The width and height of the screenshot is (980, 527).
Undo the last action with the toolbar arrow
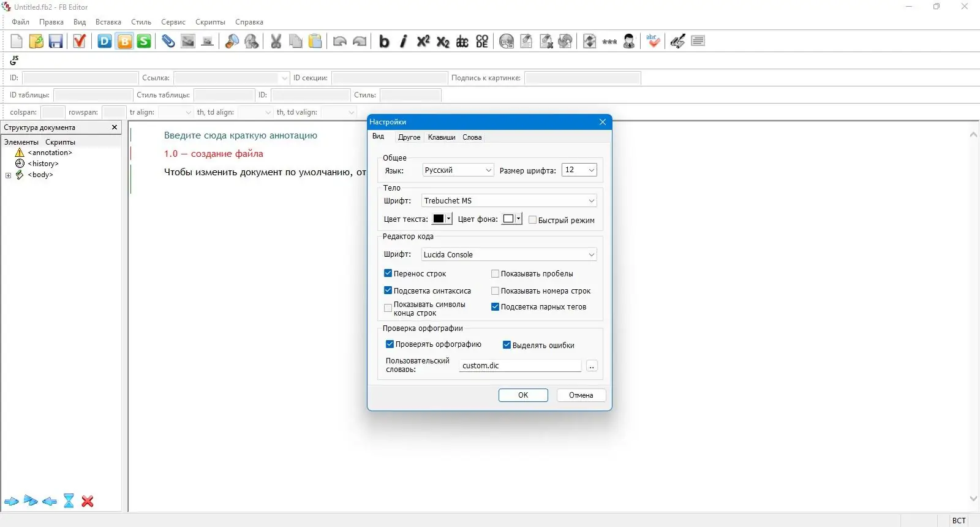click(x=340, y=41)
